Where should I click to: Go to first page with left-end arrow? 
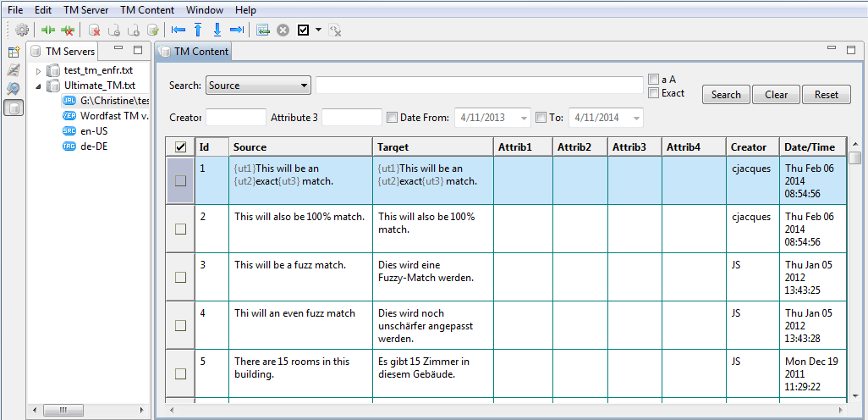point(179,30)
